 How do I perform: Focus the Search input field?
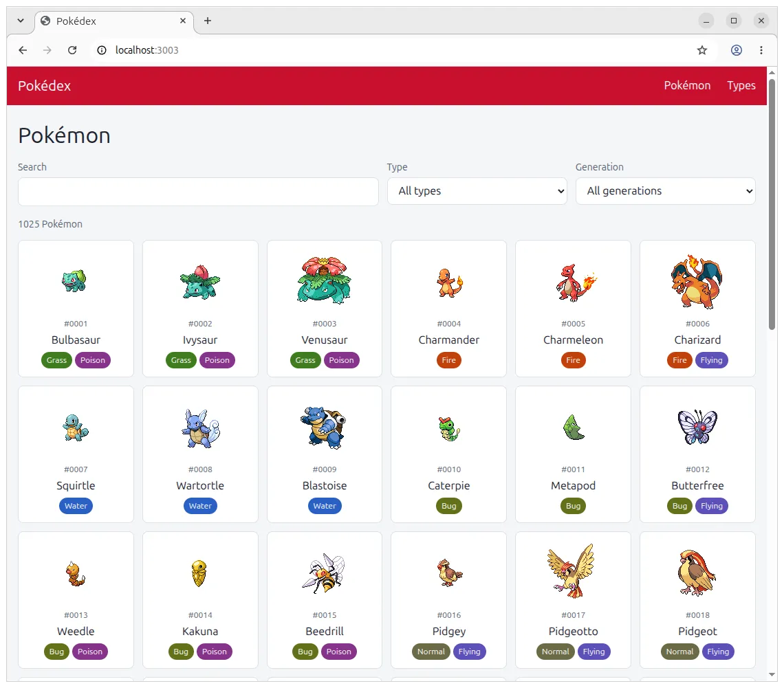coord(198,192)
